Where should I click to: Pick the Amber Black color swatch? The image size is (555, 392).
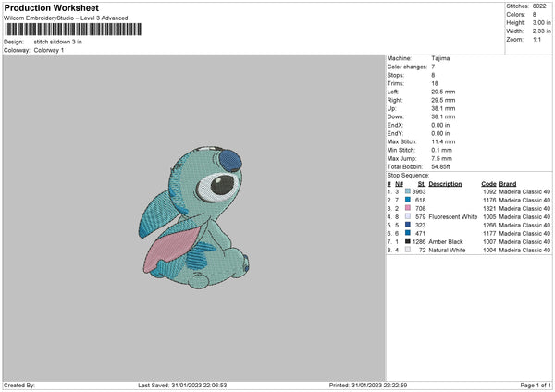pyautogui.click(x=408, y=241)
